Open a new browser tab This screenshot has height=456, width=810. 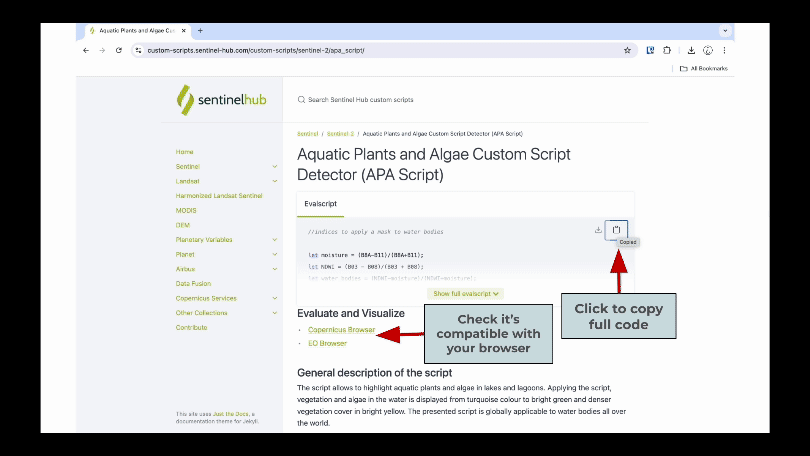tap(200, 31)
